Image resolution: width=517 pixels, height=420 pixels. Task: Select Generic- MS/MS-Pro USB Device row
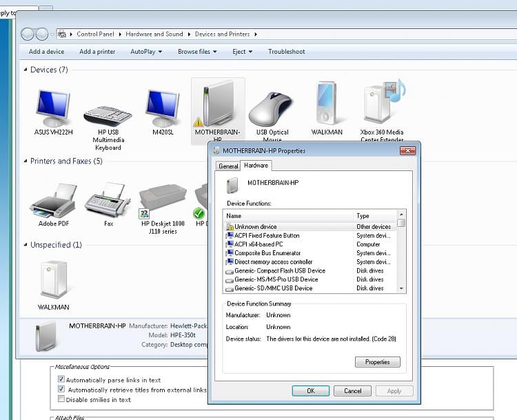310,279
